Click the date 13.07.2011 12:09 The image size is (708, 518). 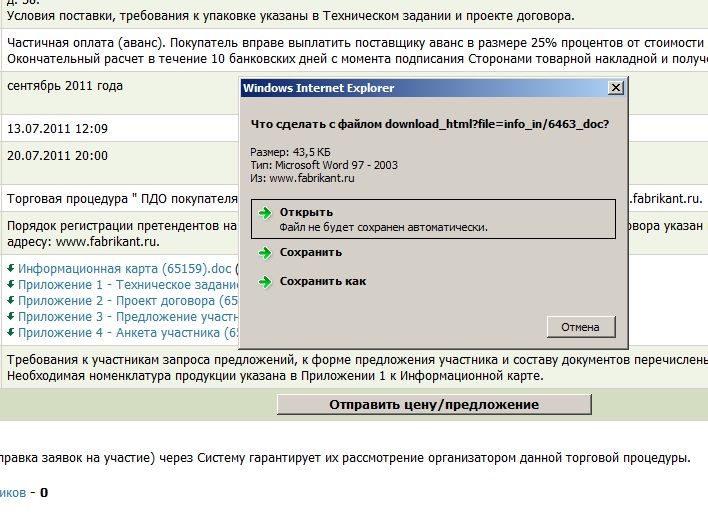[x=57, y=129]
